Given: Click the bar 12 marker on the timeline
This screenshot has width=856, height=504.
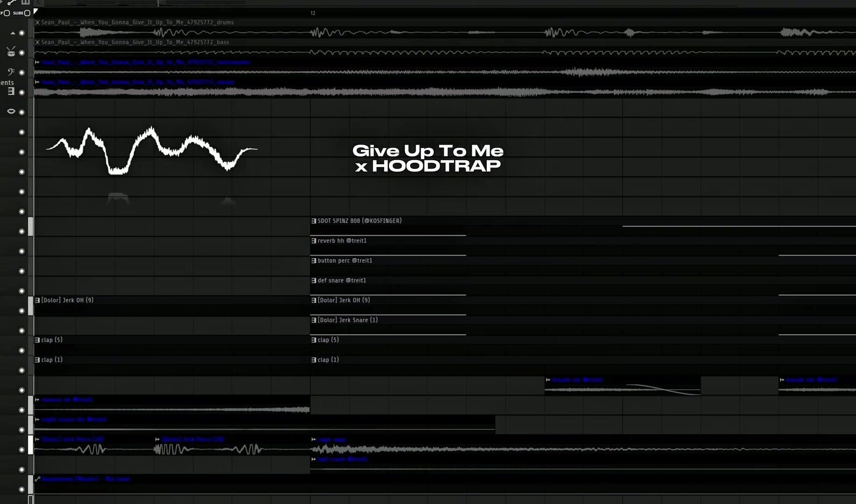Looking at the screenshot, I should click(313, 13).
